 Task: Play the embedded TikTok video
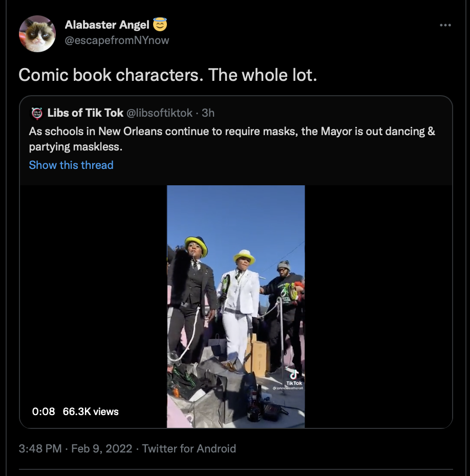click(x=236, y=306)
